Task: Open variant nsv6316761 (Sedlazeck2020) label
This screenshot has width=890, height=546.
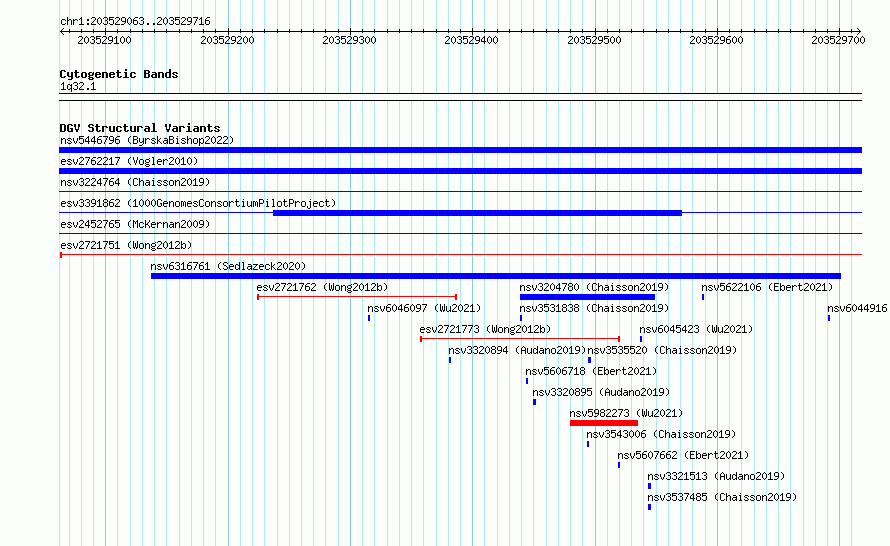Action: pos(228,266)
